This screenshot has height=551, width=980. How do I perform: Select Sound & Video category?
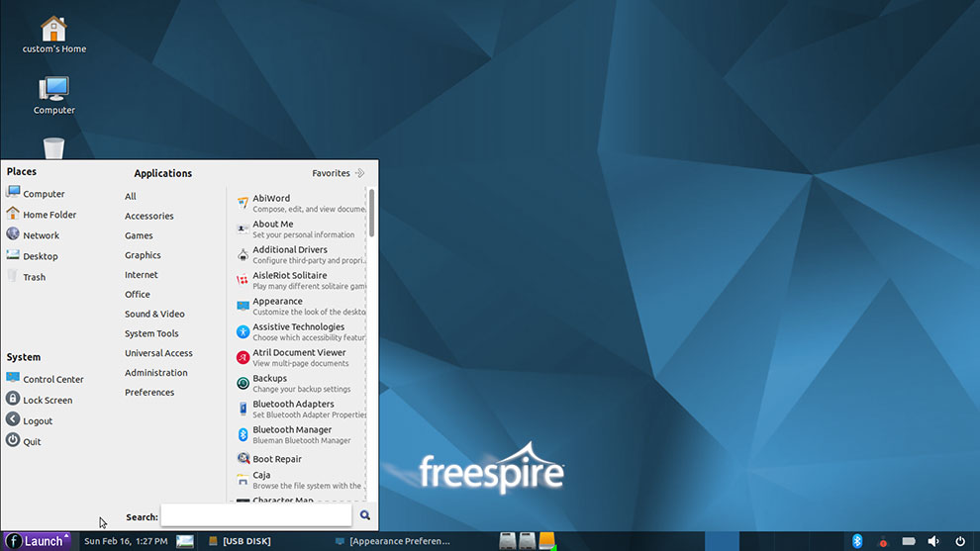click(x=154, y=314)
